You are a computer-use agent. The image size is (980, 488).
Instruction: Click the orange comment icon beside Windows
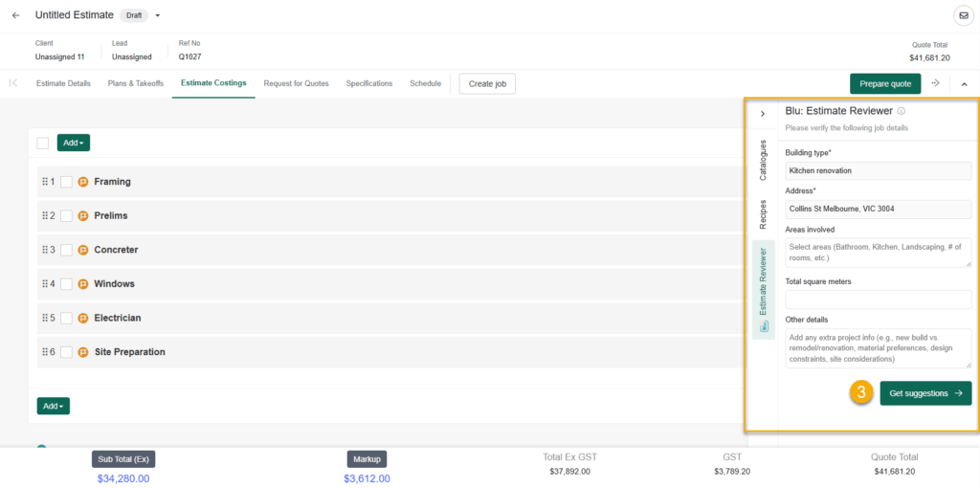click(x=83, y=284)
